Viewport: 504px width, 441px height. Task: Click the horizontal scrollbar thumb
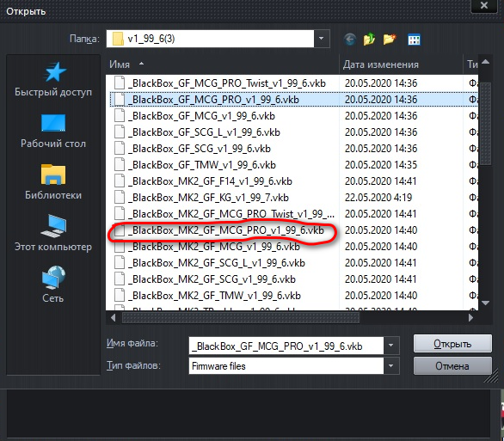(x=241, y=318)
